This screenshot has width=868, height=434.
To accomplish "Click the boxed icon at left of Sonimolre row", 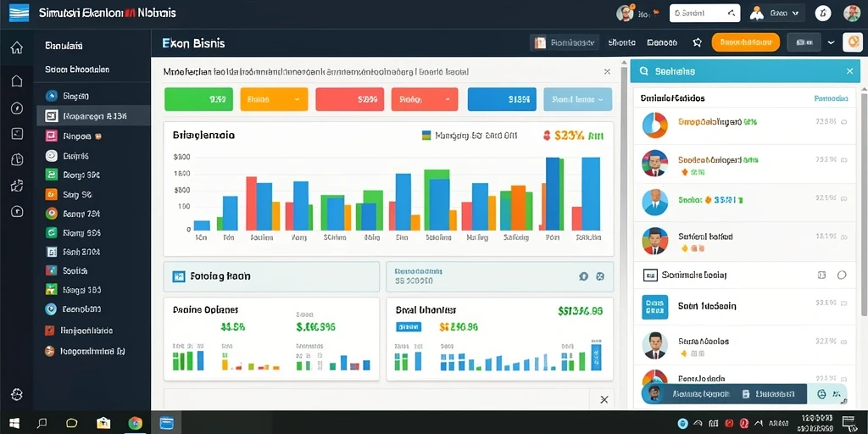I will 650,275.
